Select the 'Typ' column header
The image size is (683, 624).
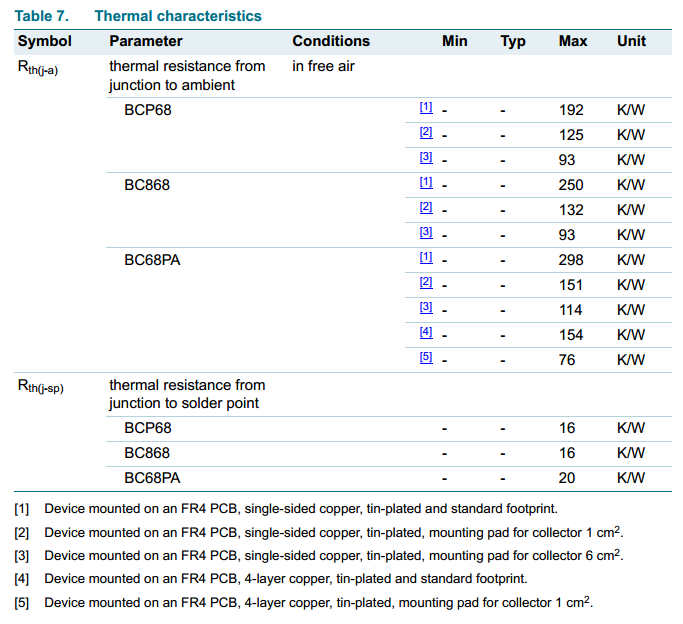coord(513,42)
